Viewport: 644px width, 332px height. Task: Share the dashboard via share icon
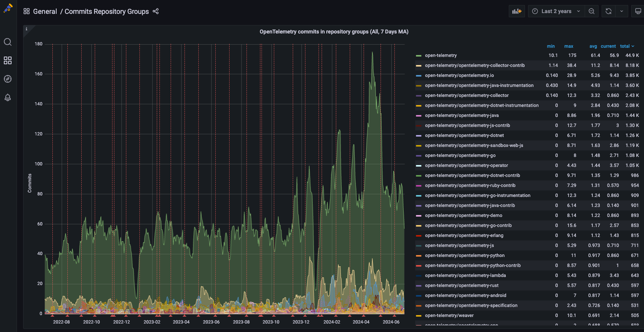[156, 11]
